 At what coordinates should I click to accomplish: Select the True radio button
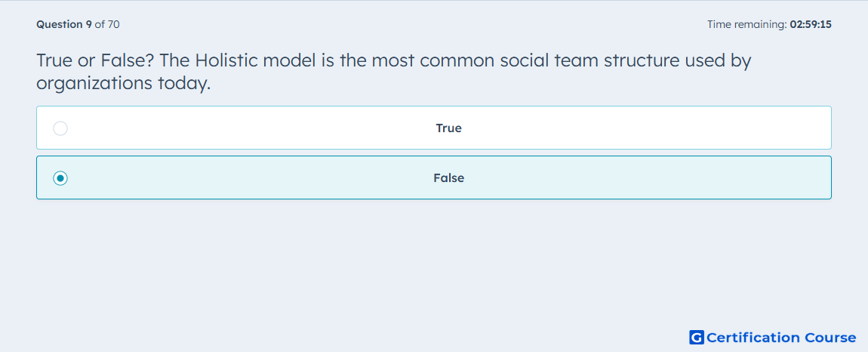(x=60, y=128)
